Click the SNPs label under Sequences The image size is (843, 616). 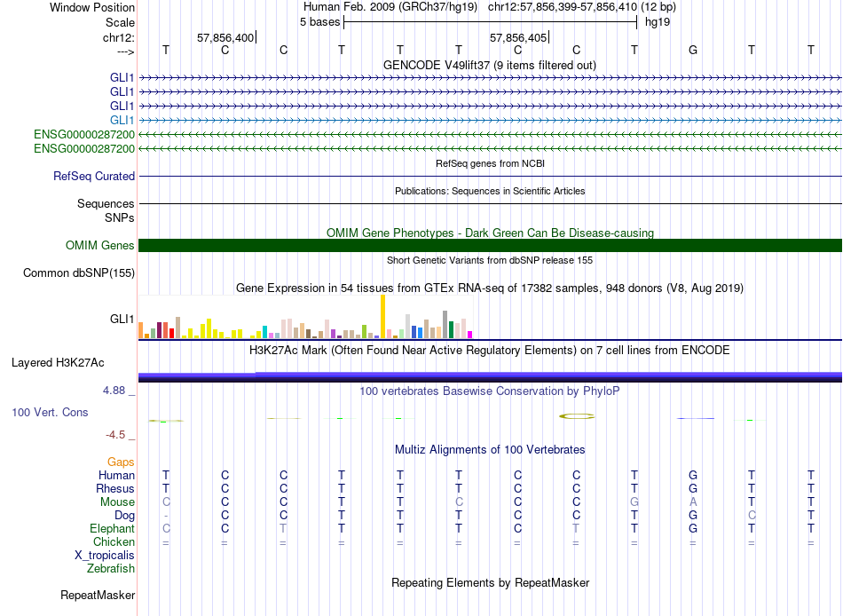click(120, 217)
